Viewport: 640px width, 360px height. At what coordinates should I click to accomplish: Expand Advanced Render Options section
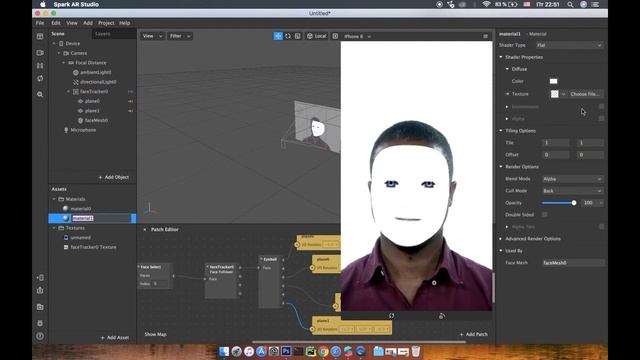click(x=501, y=239)
